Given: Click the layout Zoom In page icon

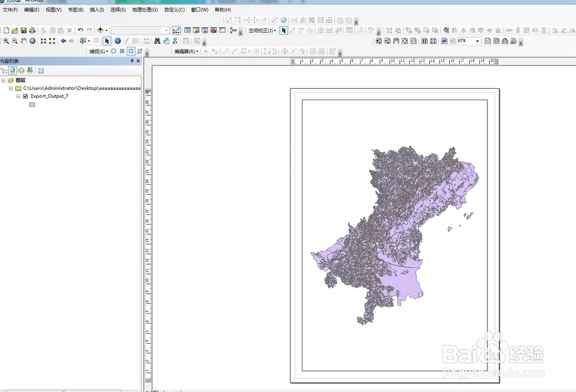Looking at the screenshot, I should coord(378,41).
